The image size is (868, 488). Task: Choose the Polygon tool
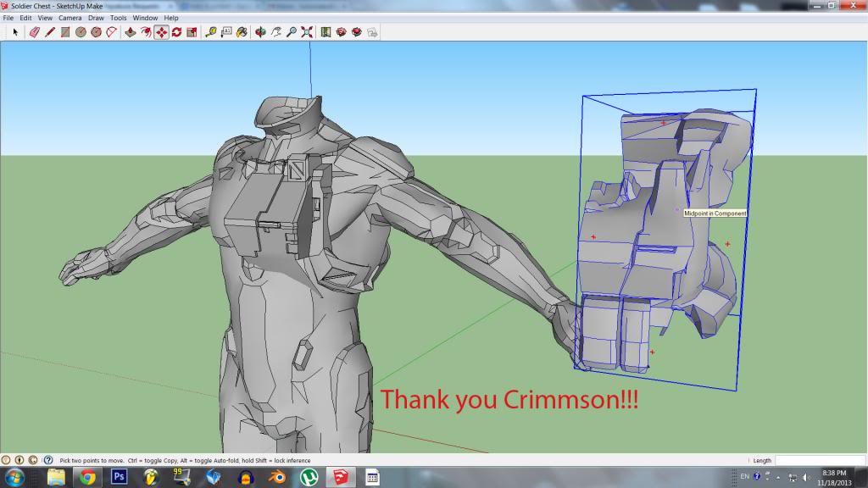pos(97,32)
